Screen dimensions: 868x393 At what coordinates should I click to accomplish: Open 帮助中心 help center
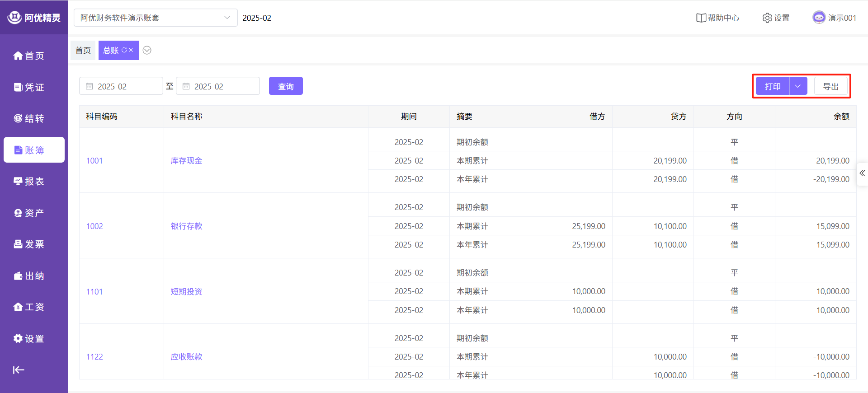tap(718, 18)
